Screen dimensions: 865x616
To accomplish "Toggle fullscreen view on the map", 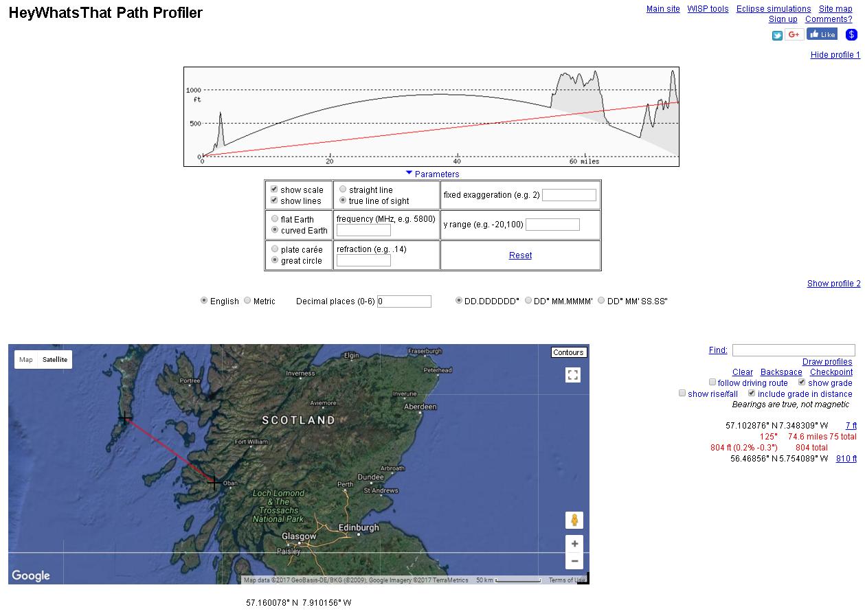I will [573, 375].
